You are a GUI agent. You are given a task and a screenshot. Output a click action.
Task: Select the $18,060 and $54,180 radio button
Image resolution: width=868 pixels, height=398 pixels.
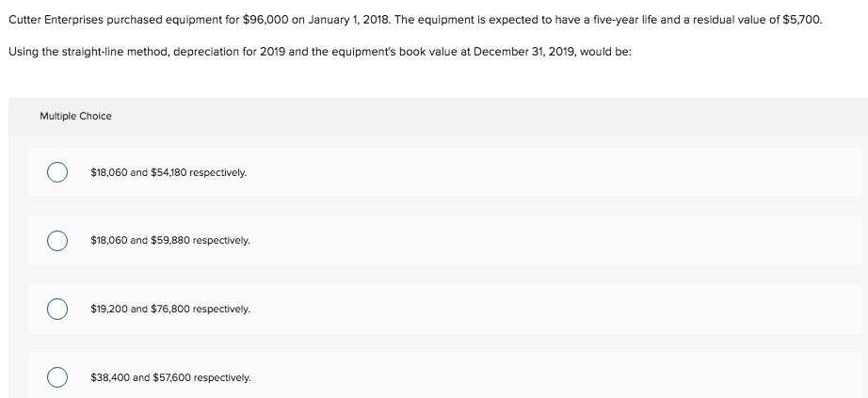click(57, 172)
